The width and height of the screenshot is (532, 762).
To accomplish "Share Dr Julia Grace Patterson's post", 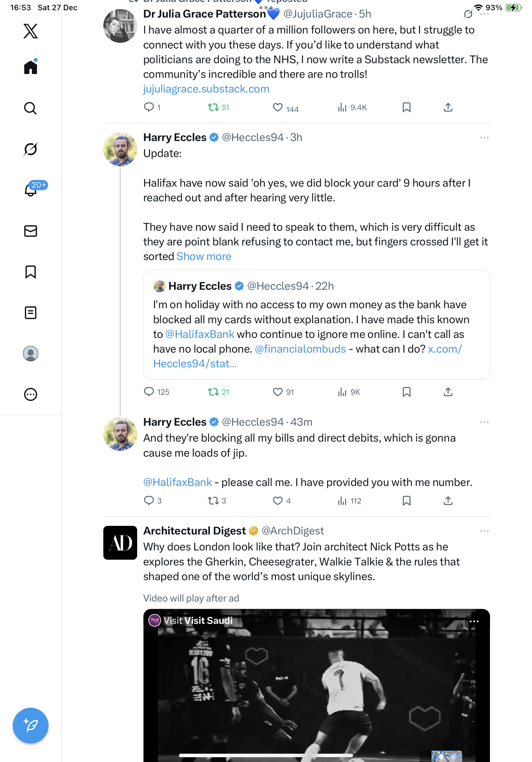I will click(x=448, y=108).
